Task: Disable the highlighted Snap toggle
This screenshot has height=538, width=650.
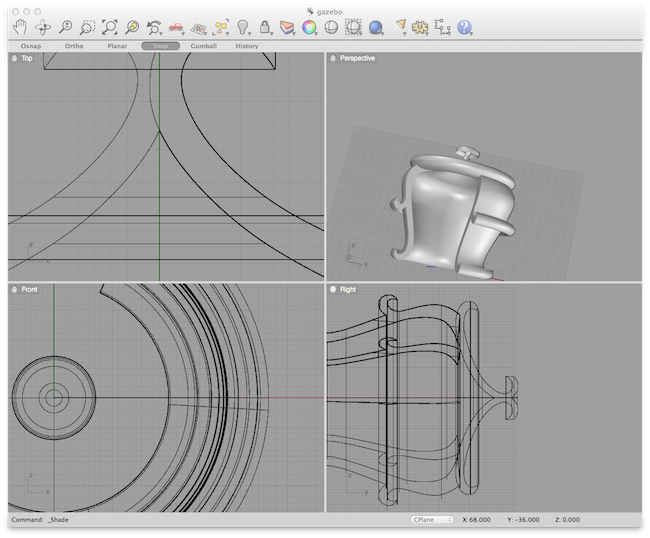Action: 160,46
